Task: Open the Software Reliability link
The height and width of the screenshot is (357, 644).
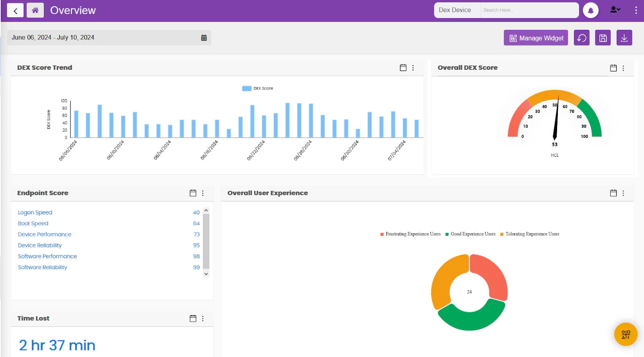Action: (x=43, y=267)
